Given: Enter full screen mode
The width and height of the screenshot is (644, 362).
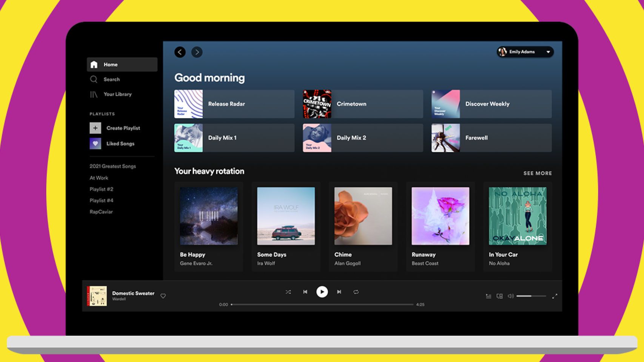Looking at the screenshot, I should click(x=555, y=296).
